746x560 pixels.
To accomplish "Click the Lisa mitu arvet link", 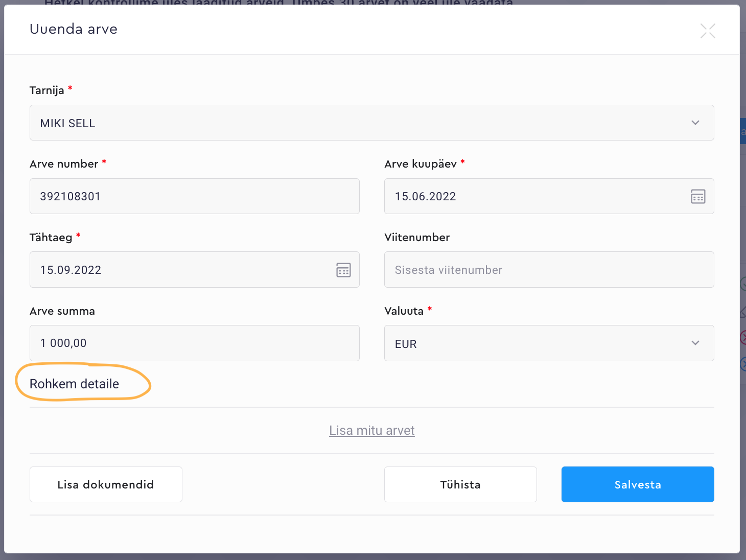I will 371,431.
